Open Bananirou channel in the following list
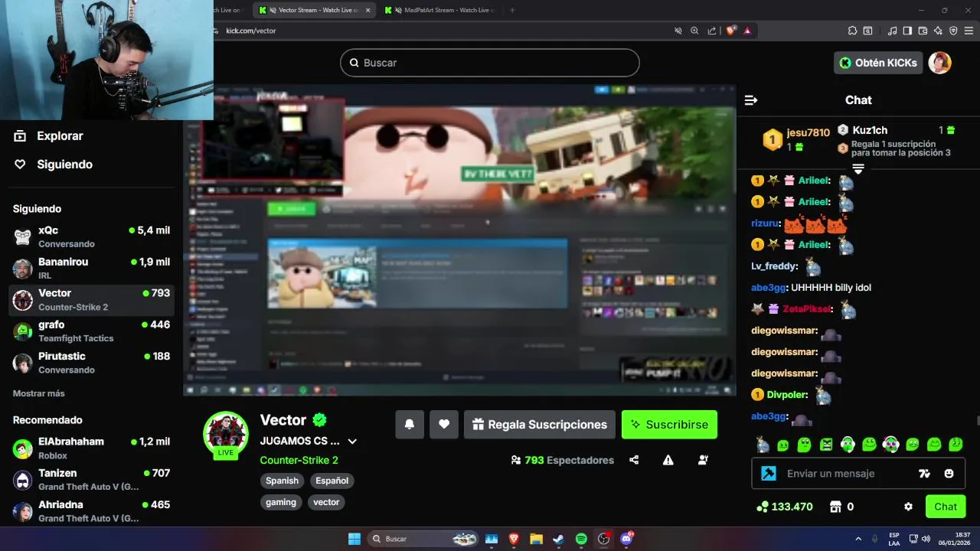980x551 pixels. pyautogui.click(x=91, y=268)
